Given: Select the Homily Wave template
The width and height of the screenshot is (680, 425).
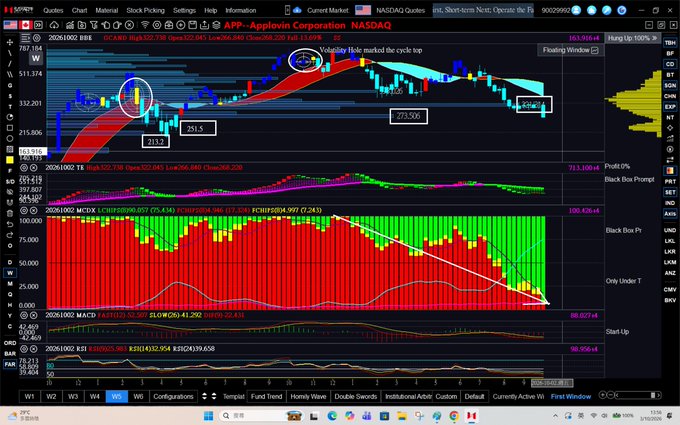Looking at the screenshot, I should (x=308, y=396).
